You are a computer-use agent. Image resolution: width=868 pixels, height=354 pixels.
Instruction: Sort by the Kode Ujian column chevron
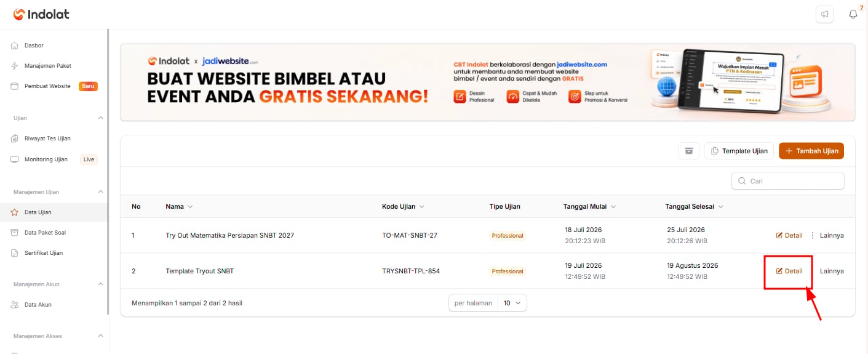tap(421, 207)
